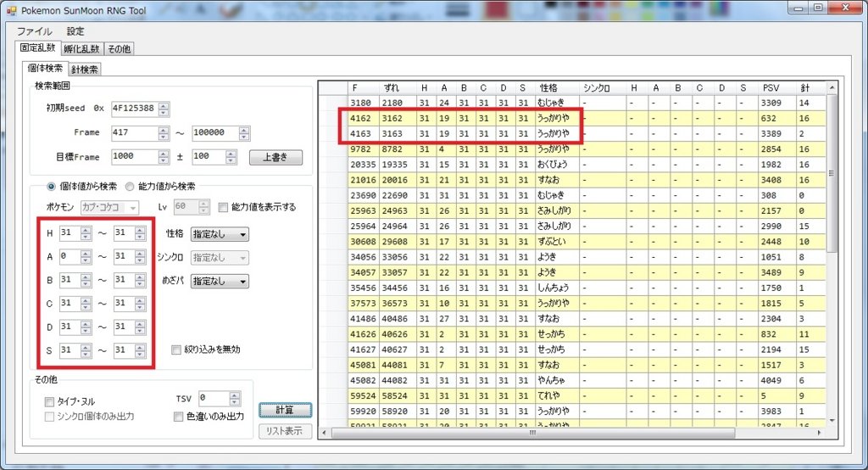Image resolution: width=868 pixels, height=470 pixels.
Task: Click the vertical scrollbar down arrow
Action: coord(831,422)
